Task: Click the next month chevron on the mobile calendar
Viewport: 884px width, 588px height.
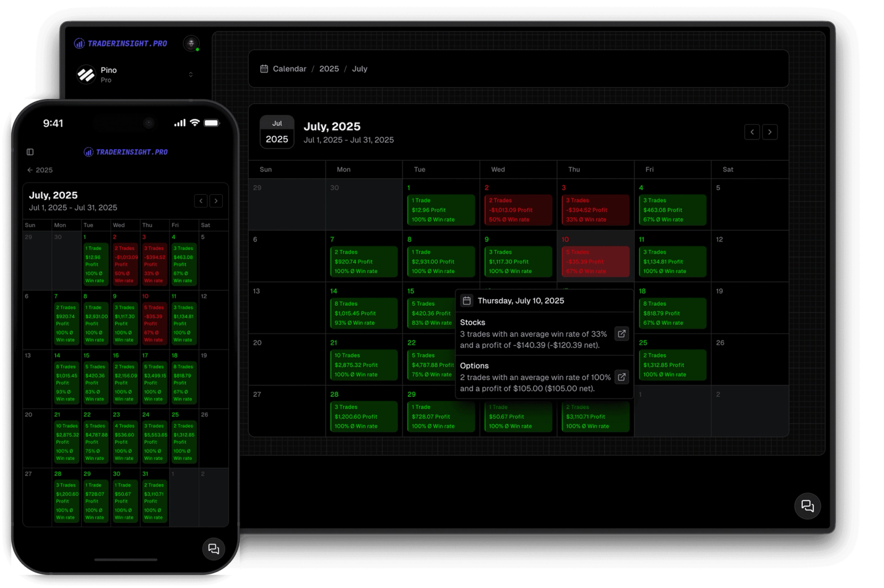Action: [x=216, y=200]
